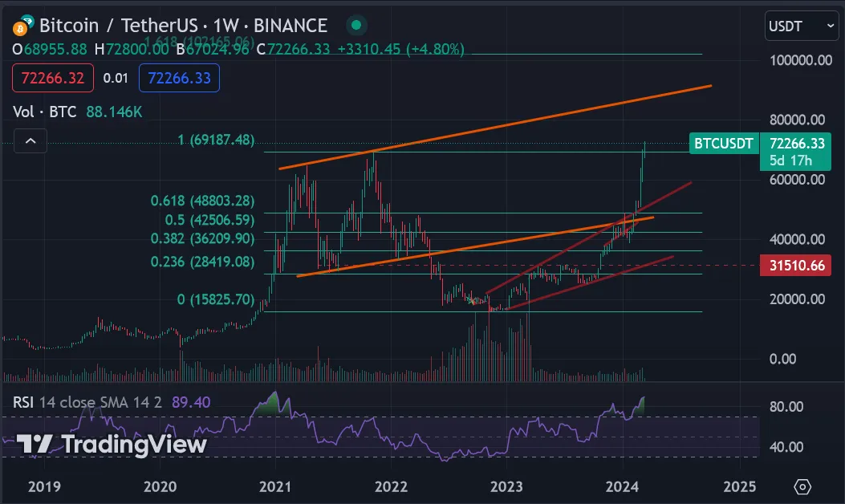Select the BTCUSDT price label on the axis

point(724,144)
